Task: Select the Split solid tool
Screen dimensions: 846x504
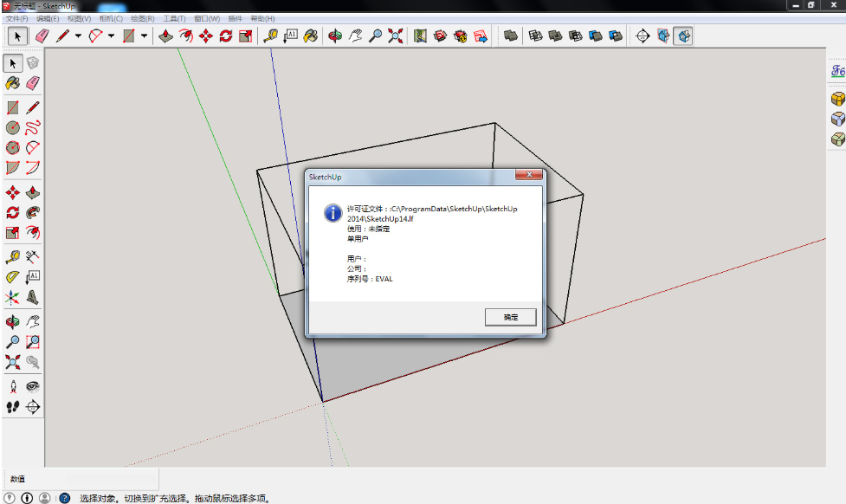Action: [616, 36]
